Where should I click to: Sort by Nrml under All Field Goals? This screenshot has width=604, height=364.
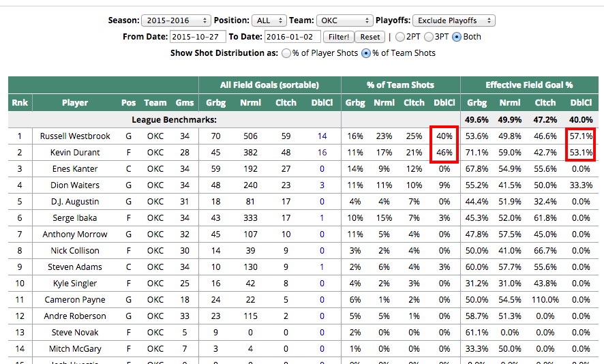(x=250, y=103)
